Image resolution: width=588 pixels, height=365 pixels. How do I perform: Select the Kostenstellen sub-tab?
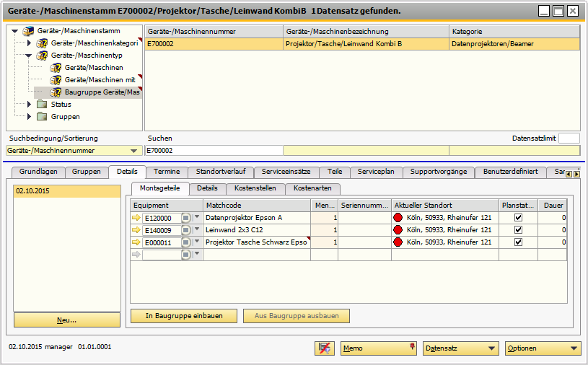(255, 188)
